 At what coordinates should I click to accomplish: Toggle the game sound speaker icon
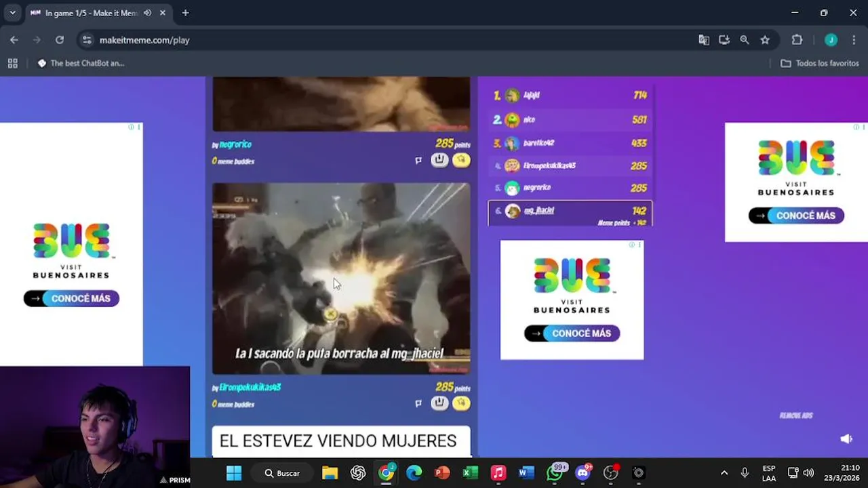[846, 439]
